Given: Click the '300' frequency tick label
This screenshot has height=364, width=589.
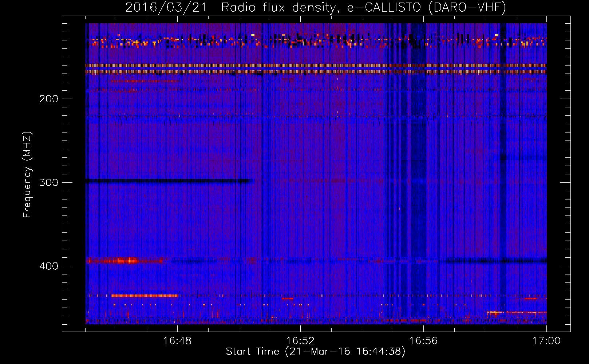Looking at the screenshot, I should click(x=49, y=182).
